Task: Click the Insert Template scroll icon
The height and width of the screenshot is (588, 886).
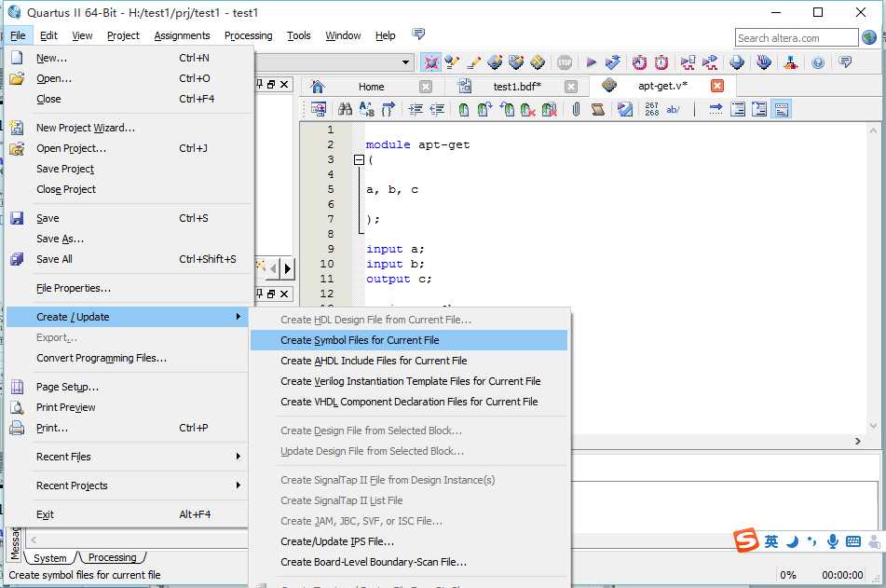Action: pyautogui.click(x=597, y=109)
